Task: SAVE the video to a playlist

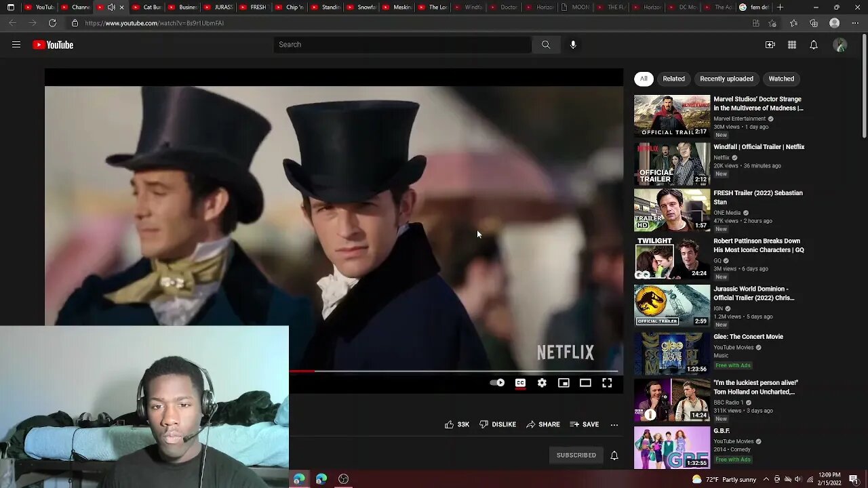Action: 585,424
